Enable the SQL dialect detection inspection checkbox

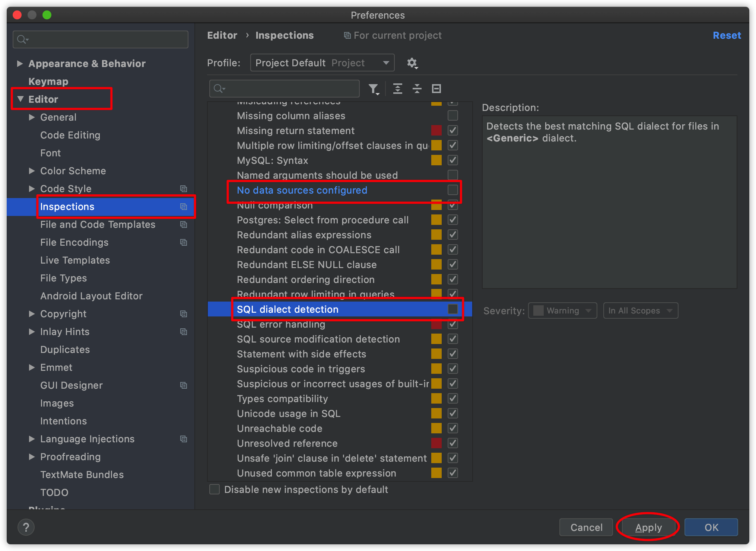(453, 309)
